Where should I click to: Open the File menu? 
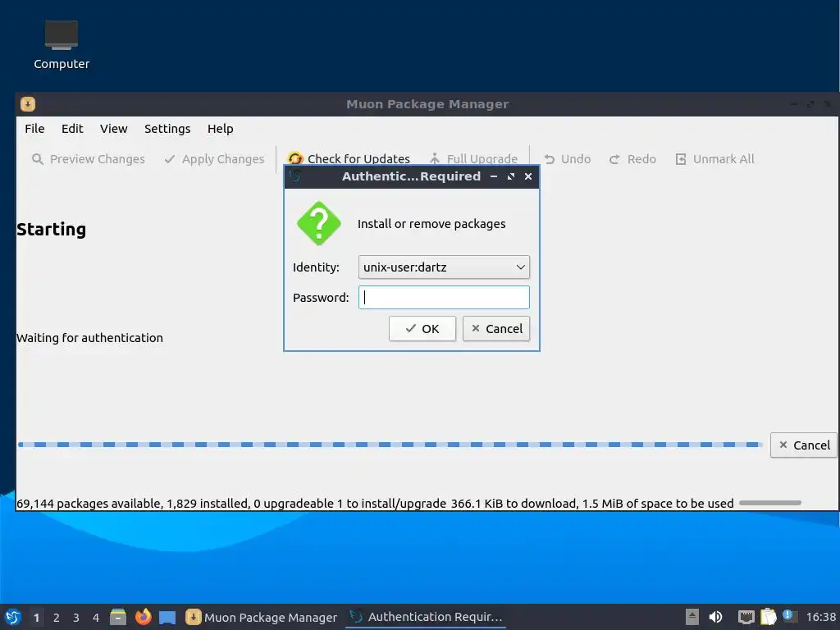coord(34,129)
